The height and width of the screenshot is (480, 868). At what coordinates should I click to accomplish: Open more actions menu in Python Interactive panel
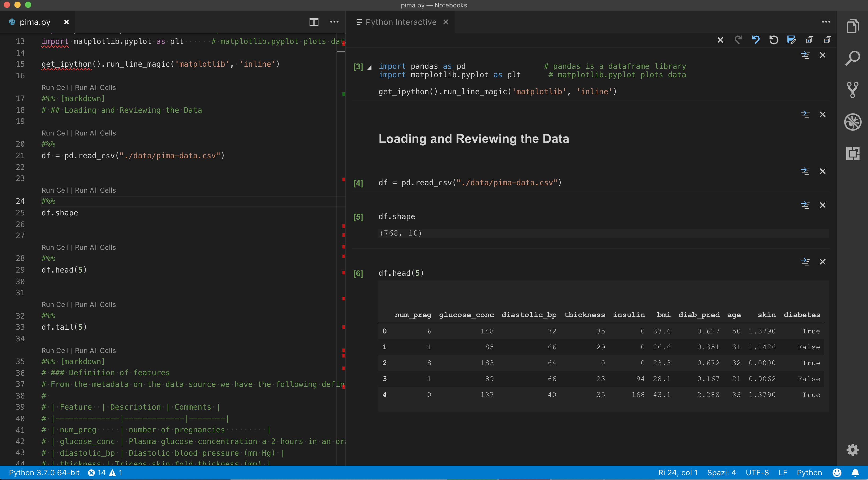pyautogui.click(x=826, y=21)
